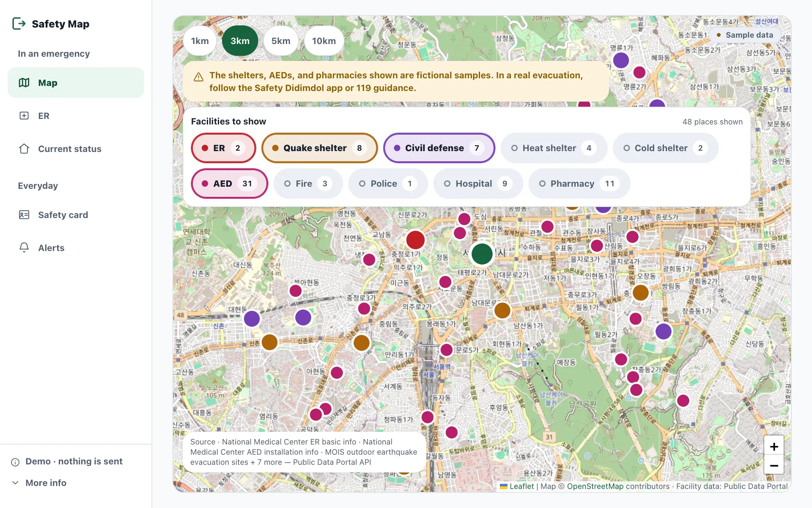The height and width of the screenshot is (508, 812).
Task: Zoom in with the plus map control
Action: [774, 446]
